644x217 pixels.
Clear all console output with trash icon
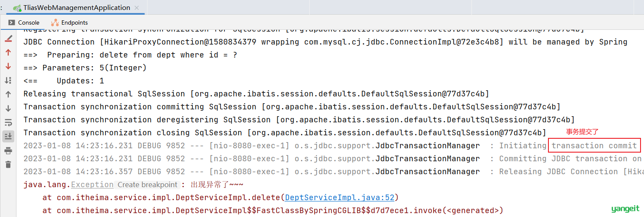[x=8, y=164]
